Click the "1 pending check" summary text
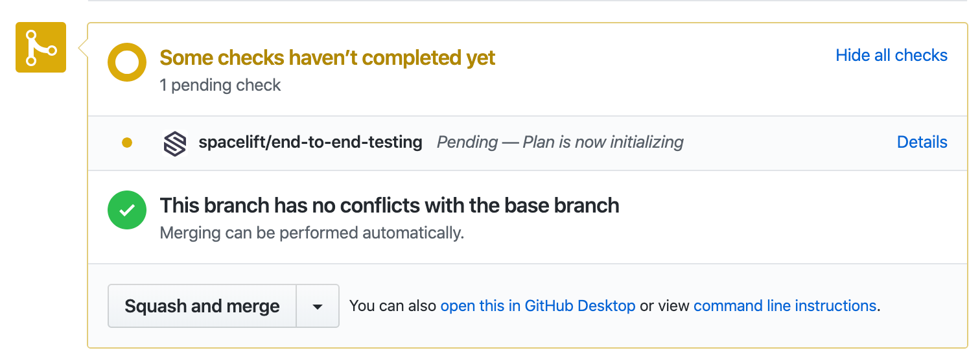This screenshot has width=980, height=359. 220,86
